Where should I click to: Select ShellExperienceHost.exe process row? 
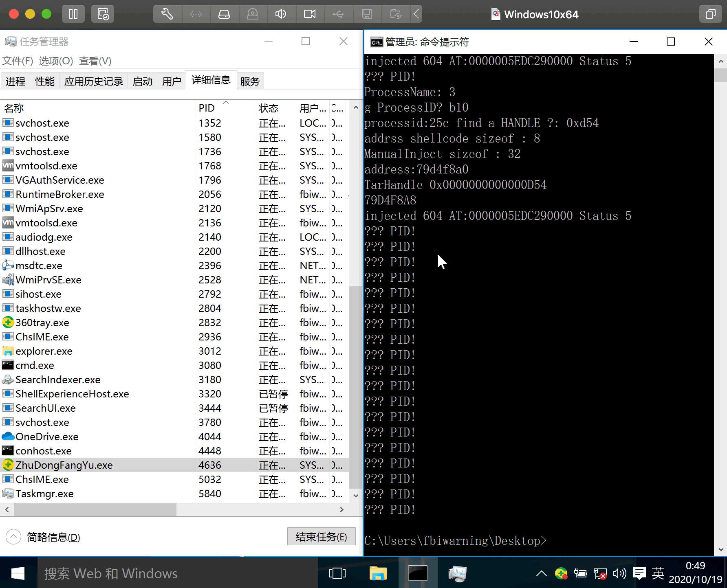coord(174,394)
